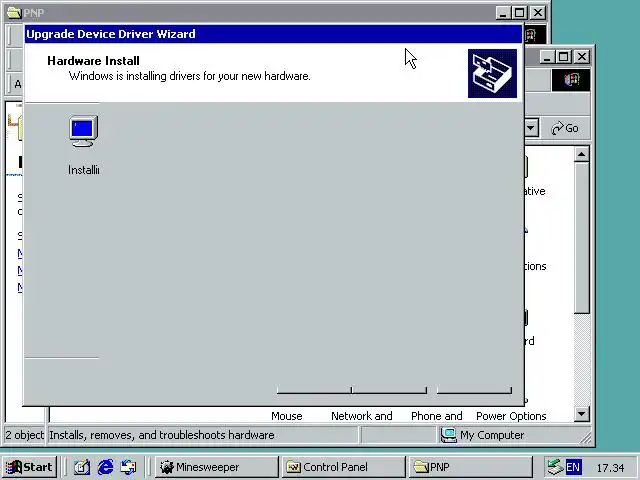Click hardware wizard graphic icon
The width and height of the screenshot is (640, 480).
pos(492,73)
